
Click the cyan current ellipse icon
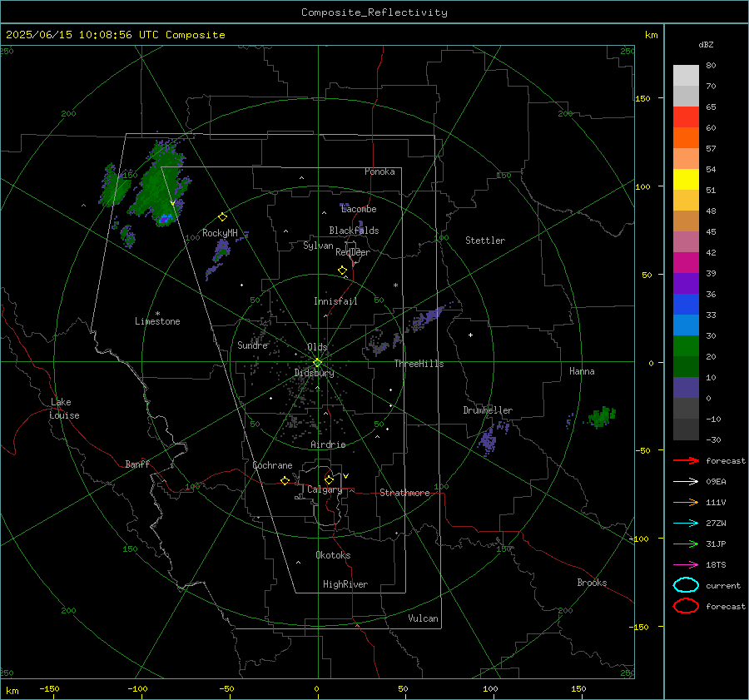(686, 585)
